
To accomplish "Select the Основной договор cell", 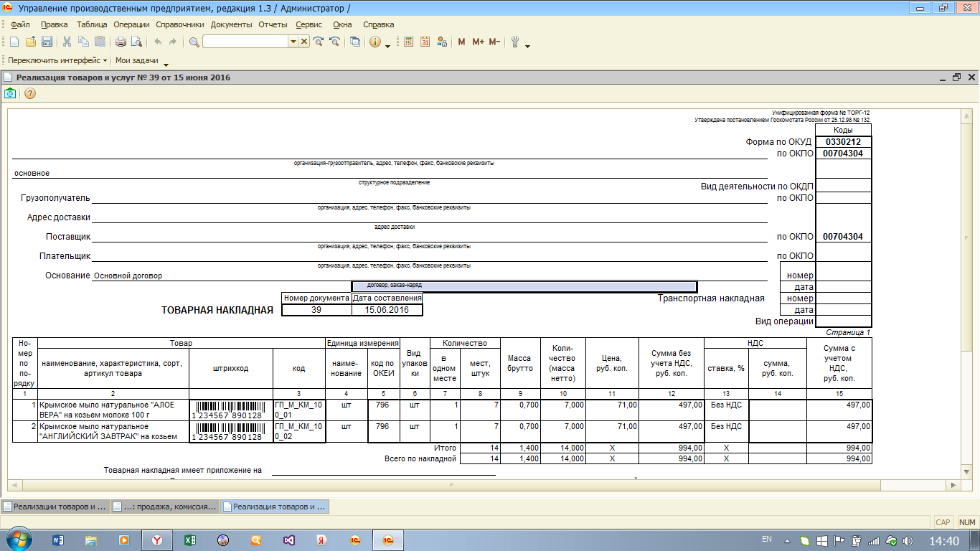I will click(x=128, y=275).
